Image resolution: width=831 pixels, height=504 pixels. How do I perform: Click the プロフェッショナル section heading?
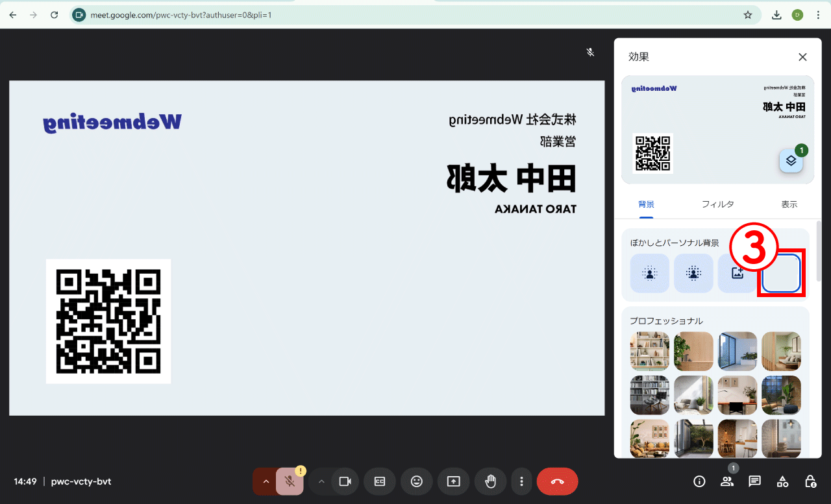coord(666,320)
